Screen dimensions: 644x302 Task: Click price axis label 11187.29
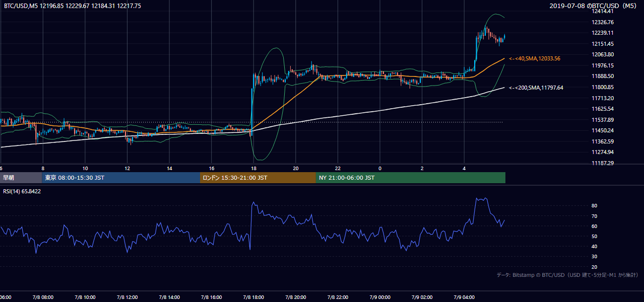[x=602, y=163]
